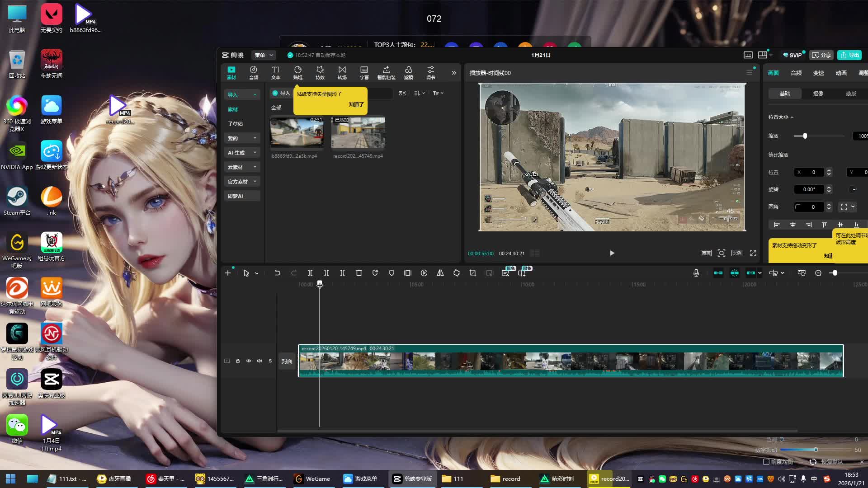Mute the track with the speaker icon
The width and height of the screenshot is (868, 488).
[x=259, y=361]
